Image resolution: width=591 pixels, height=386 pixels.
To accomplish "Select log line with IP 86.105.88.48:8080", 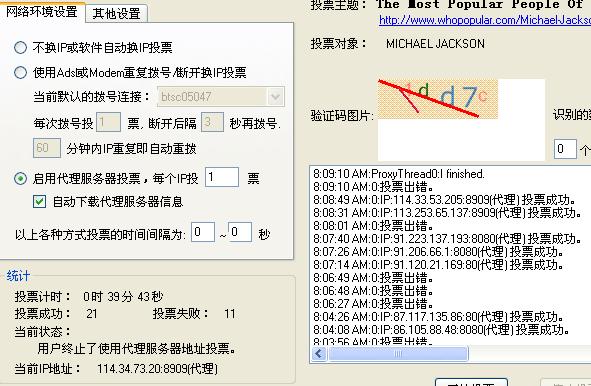I will point(441,330).
